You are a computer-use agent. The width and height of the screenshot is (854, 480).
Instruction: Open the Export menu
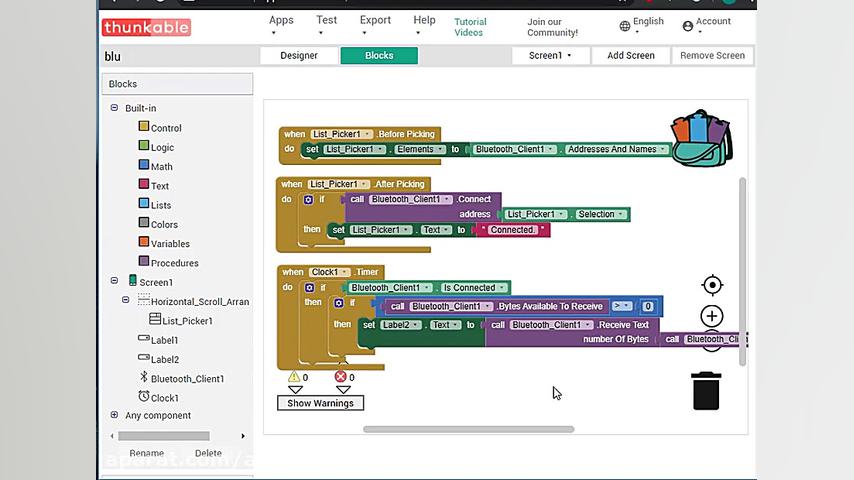point(375,25)
